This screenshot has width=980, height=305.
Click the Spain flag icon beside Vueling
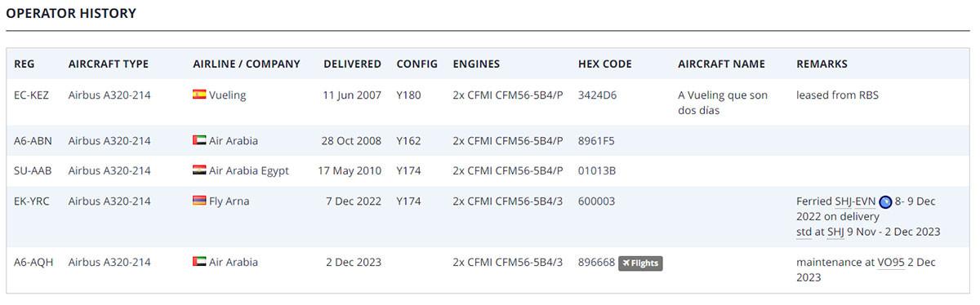click(x=199, y=95)
